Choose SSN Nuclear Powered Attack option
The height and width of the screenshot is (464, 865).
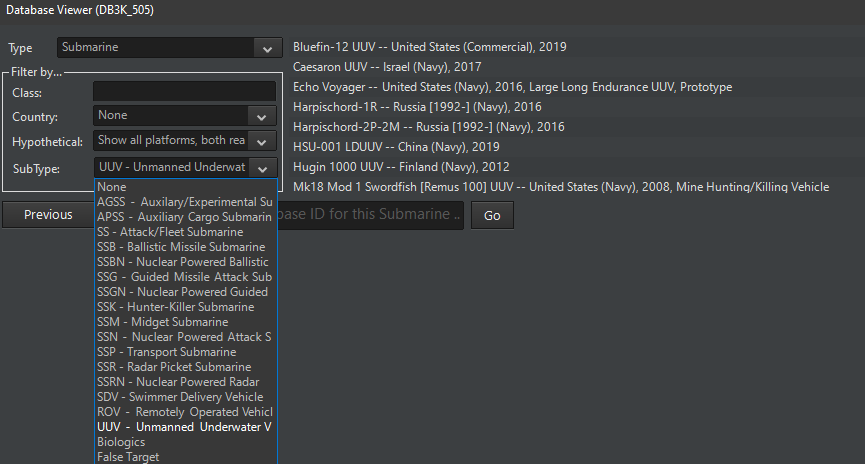185,337
